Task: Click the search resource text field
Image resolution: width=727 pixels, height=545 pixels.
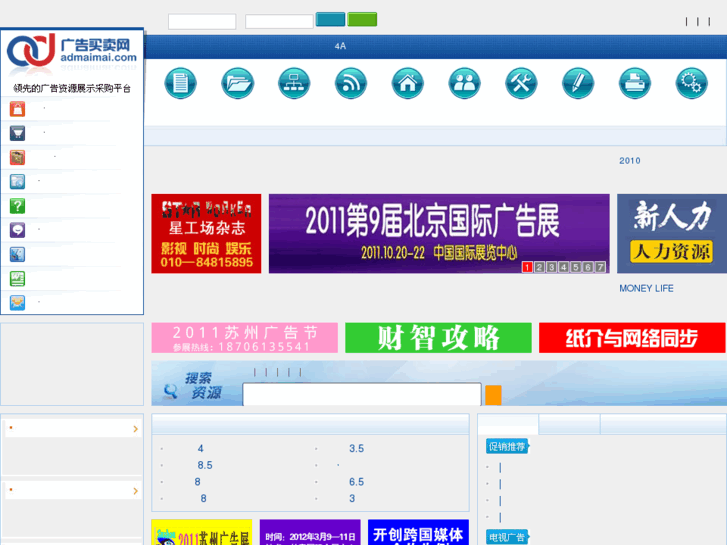Action: point(362,395)
